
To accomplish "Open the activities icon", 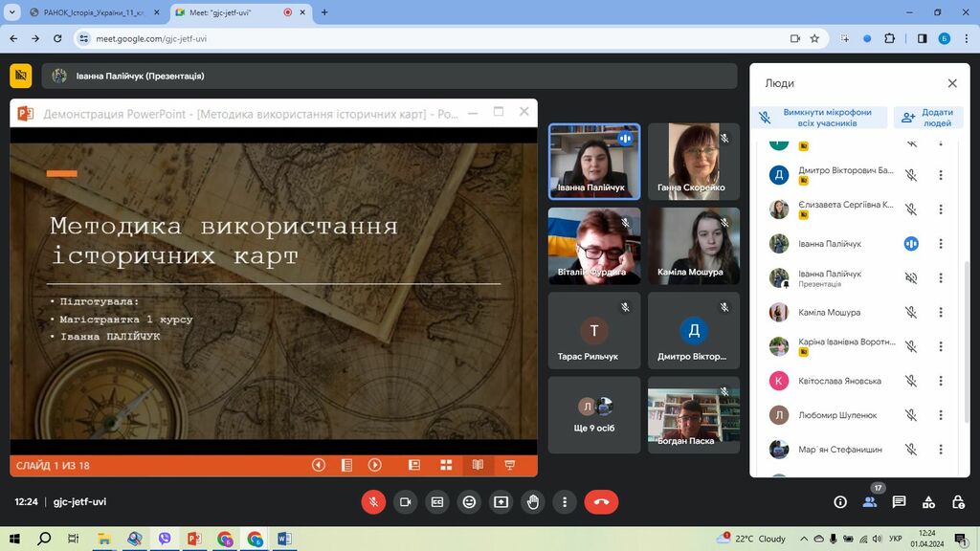I will [928, 501].
